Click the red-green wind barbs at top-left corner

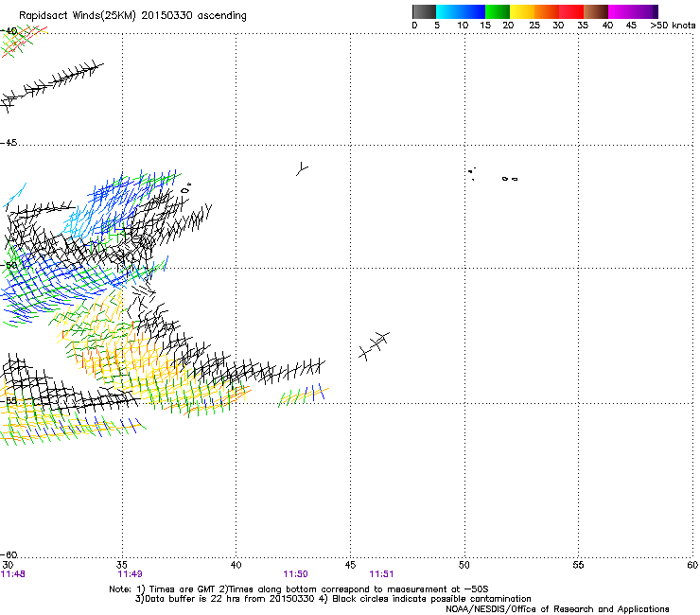click(x=24, y=41)
